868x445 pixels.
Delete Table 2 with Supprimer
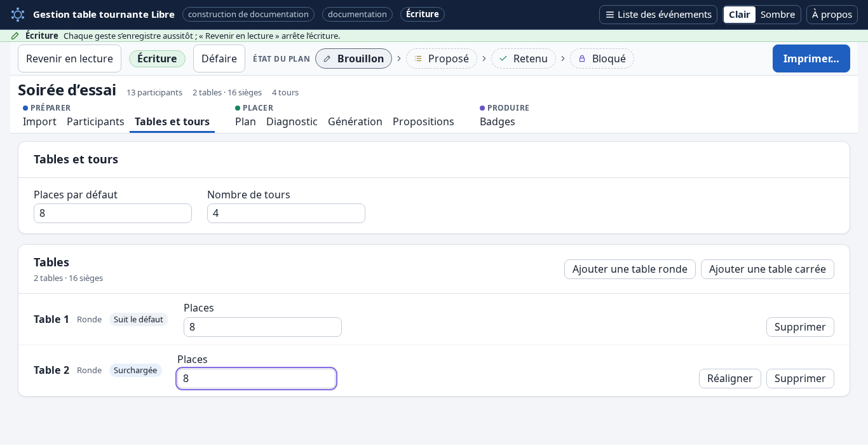click(x=800, y=378)
